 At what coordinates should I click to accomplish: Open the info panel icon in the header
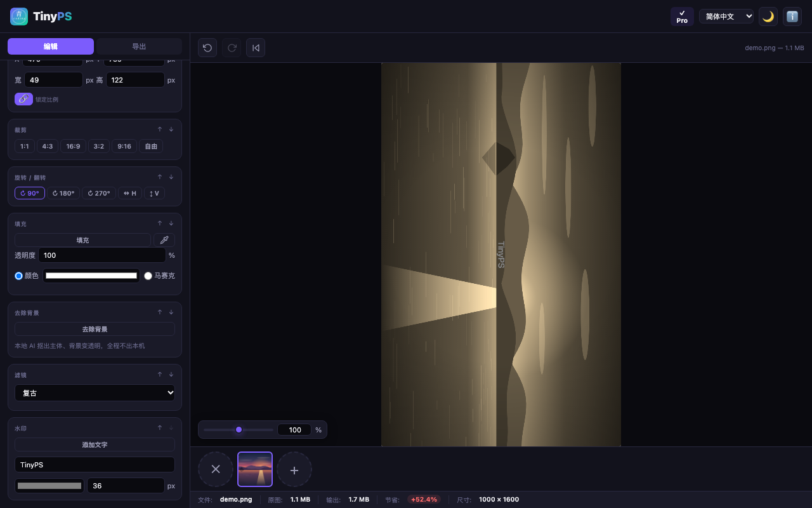click(792, 17)
